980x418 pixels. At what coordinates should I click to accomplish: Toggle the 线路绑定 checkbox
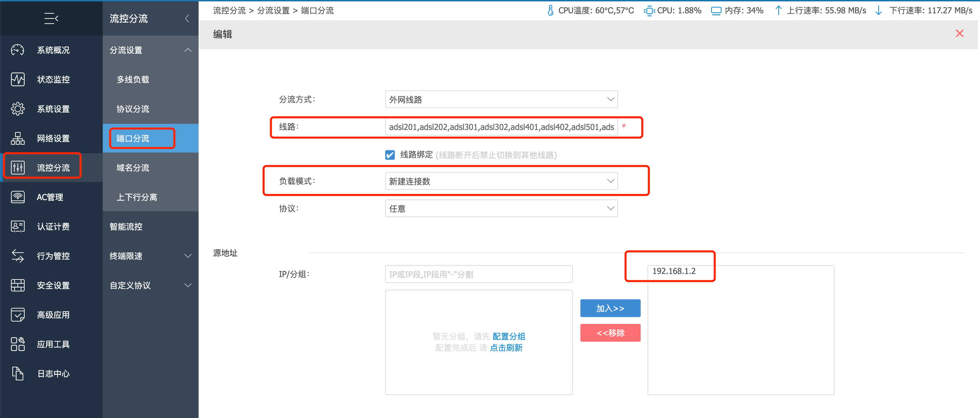[390, 155]
